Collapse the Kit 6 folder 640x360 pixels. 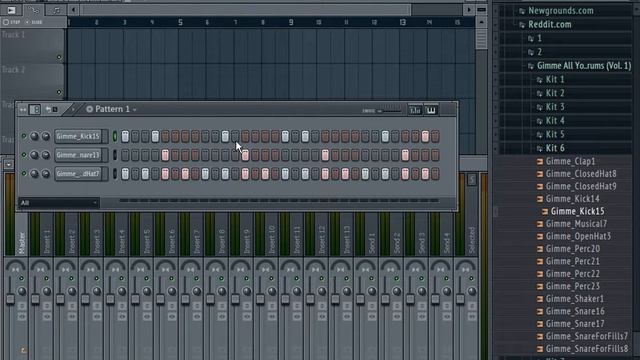pyautogui.click(x=555, y=148)
